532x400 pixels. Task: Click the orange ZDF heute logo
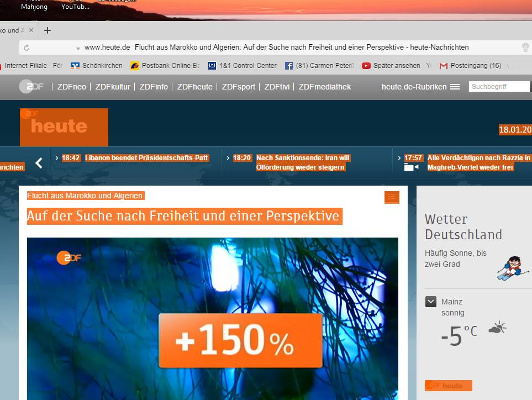point(64,127)
